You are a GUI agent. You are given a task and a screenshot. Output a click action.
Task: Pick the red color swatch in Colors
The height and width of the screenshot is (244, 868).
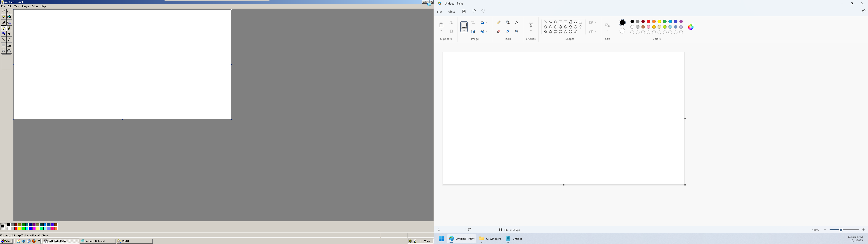[x=648, y=21]
